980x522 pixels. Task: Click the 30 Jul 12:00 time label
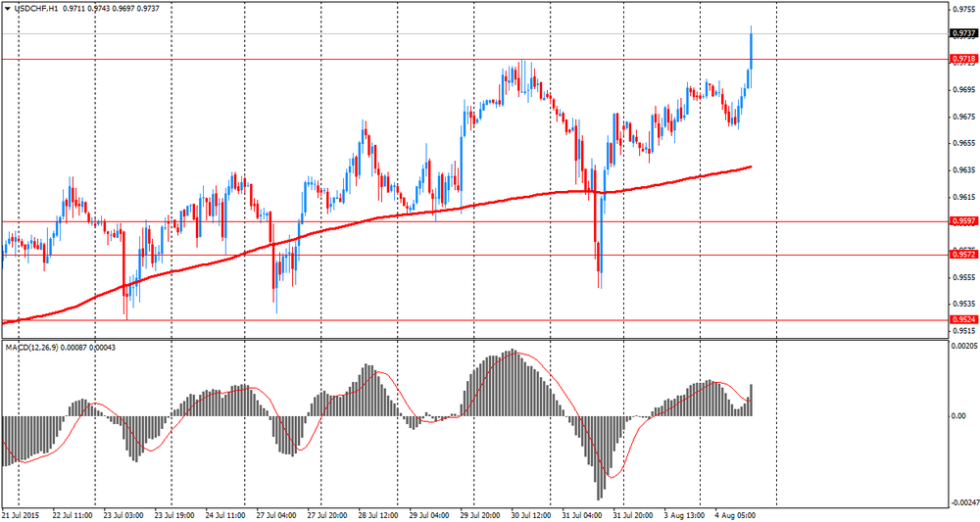pos(530,516)
